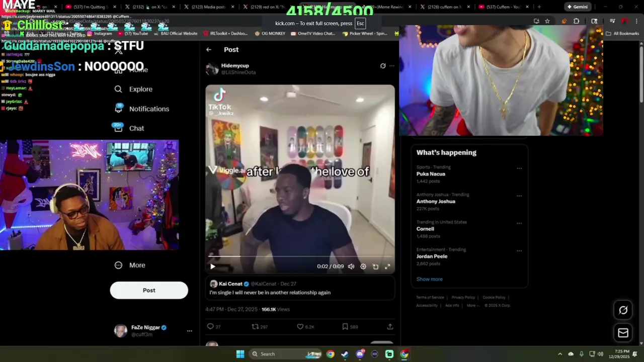
Task: Click the Gemini button in the browser
Action: coord(578,7)
